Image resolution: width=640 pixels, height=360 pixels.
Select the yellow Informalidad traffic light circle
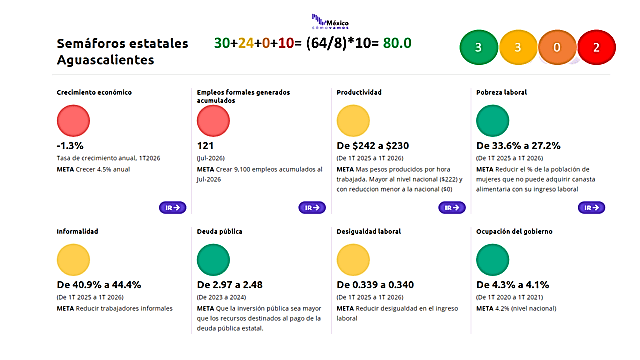tap(73, 260)
